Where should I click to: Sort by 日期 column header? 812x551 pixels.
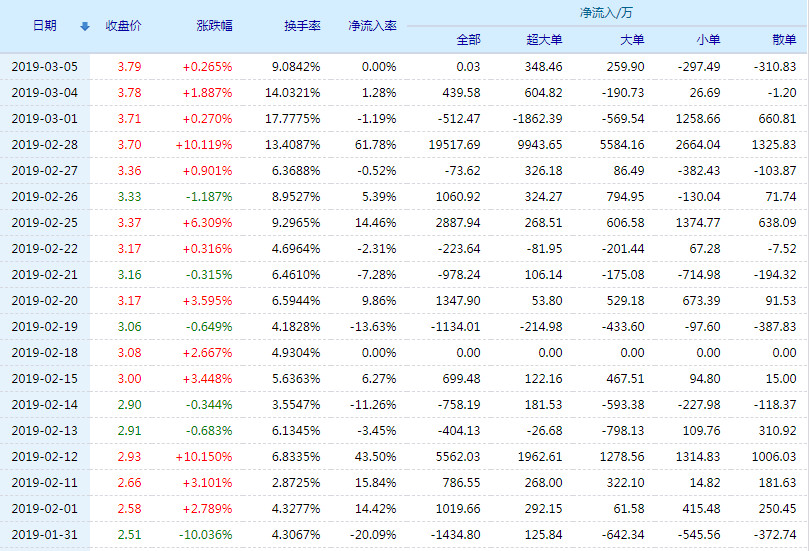[x=45, y=25]
